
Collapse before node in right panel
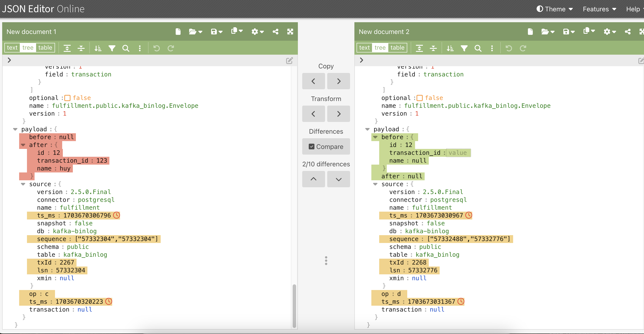[375, 137]
